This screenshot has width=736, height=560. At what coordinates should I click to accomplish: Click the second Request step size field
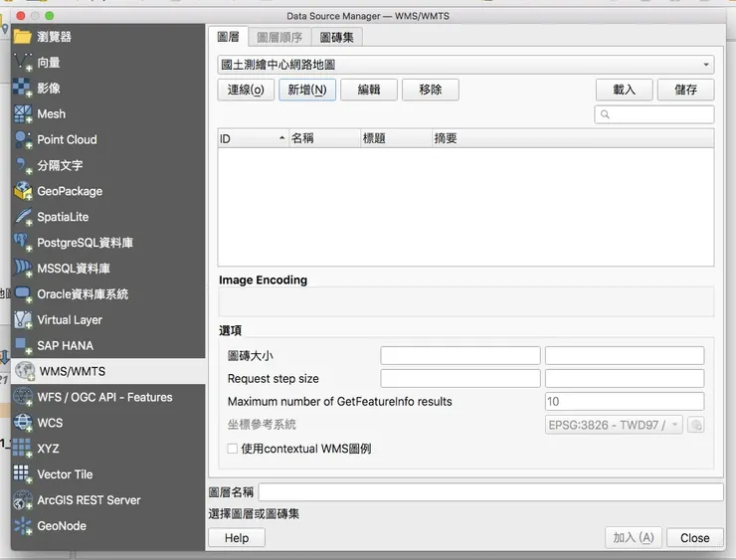[x=625, y=378]
